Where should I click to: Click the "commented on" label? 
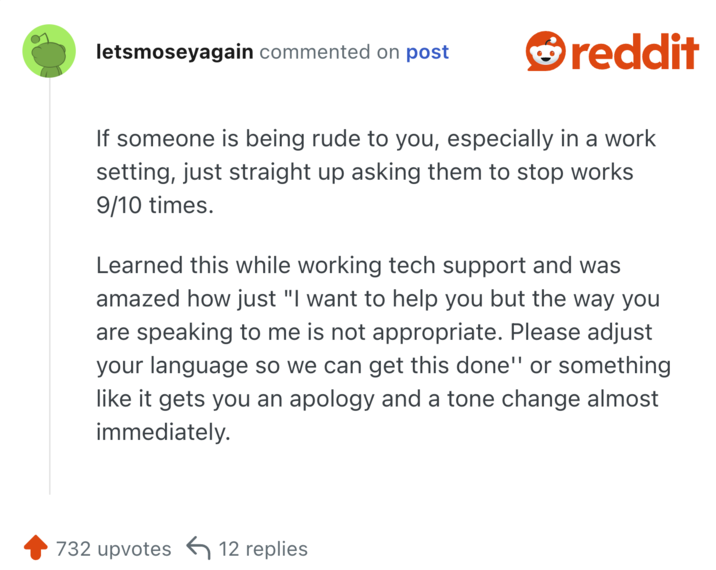coord(329,52)
